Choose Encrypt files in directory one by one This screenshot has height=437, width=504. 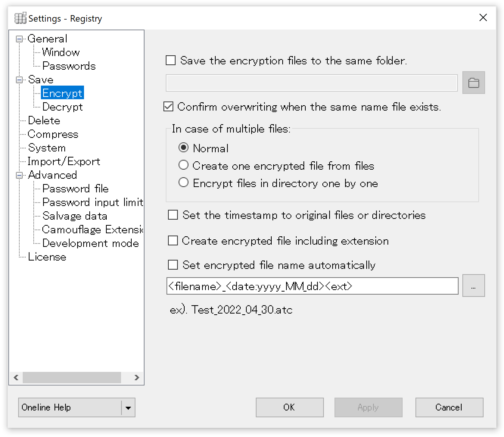pyautogui.click(x=184, y=183)
